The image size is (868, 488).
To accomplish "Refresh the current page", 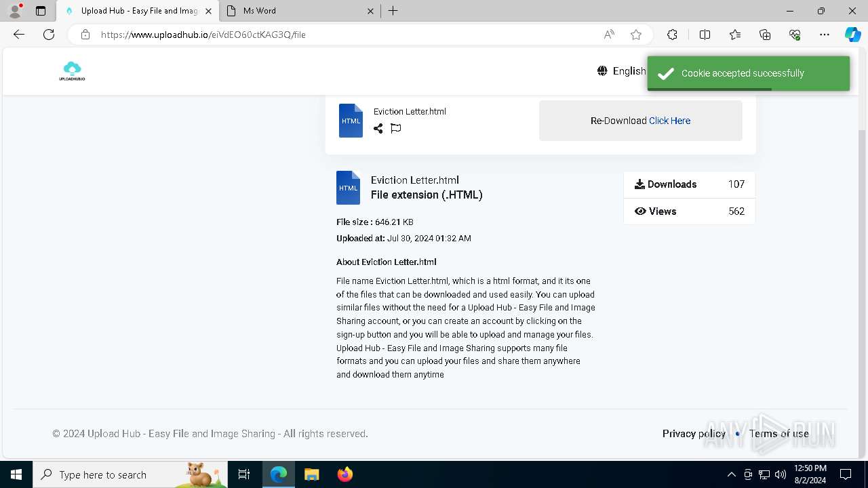I will click(x=49, y=35).
